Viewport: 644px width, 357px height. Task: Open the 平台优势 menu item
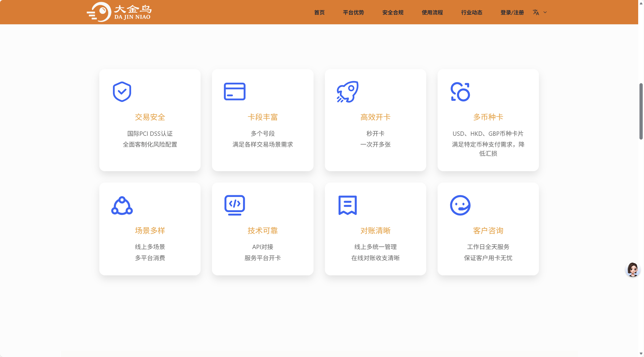(x=353, y=12)
